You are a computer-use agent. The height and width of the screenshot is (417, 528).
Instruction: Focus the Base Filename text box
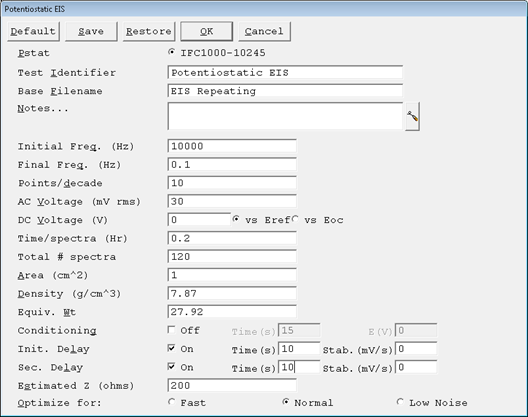(285, 91)
